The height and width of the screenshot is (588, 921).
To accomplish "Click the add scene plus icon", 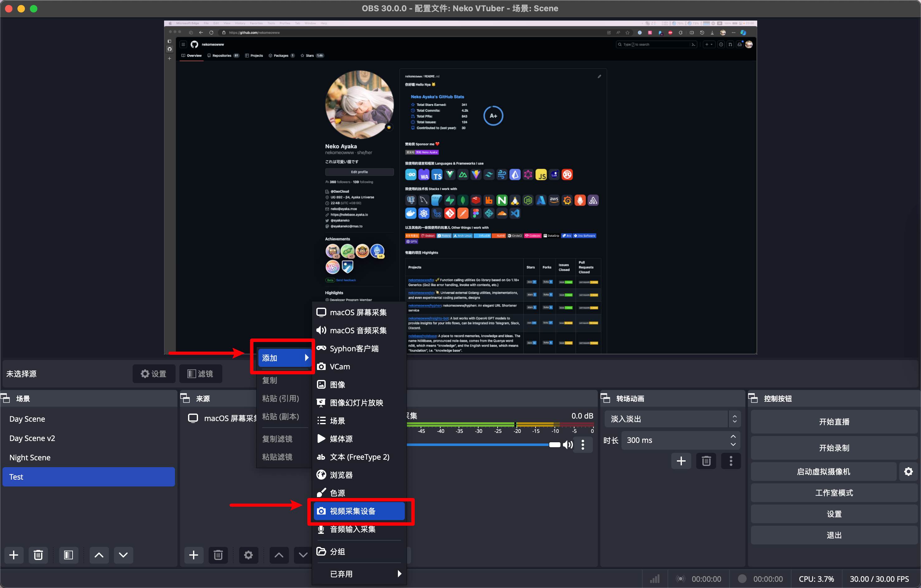I will 14,555.
